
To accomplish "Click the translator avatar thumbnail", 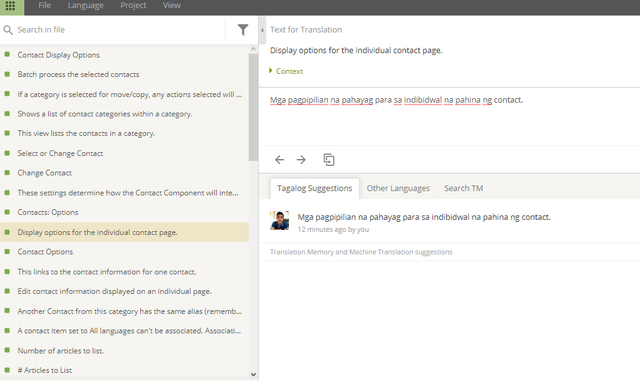I will click(x=280, y=221).
